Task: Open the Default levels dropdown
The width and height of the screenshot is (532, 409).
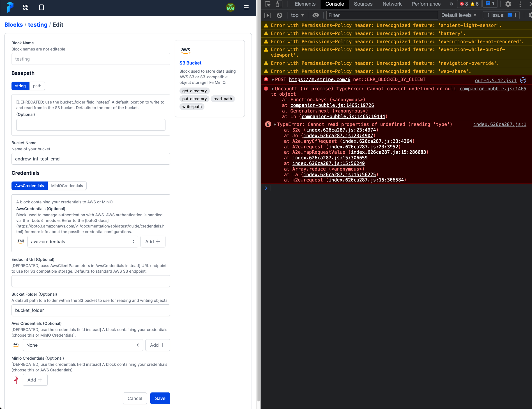Action: click(459, 15)
